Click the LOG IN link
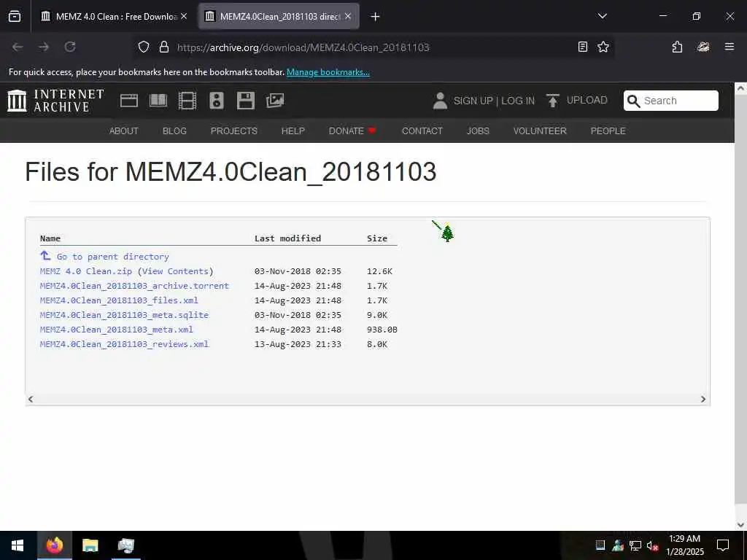Viewport: 747px width, 560px height. (x=518, y=101)
